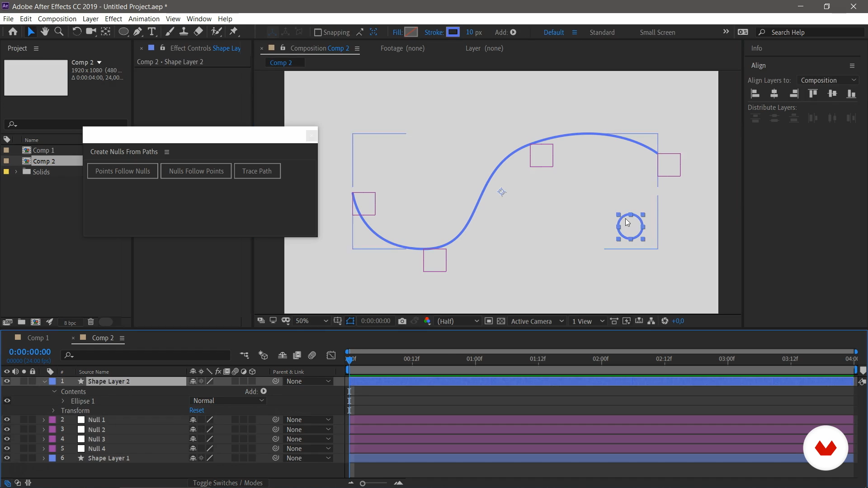Switch to Comp 1 timeline tab
The image size is (868, 488).
[38, 338]
